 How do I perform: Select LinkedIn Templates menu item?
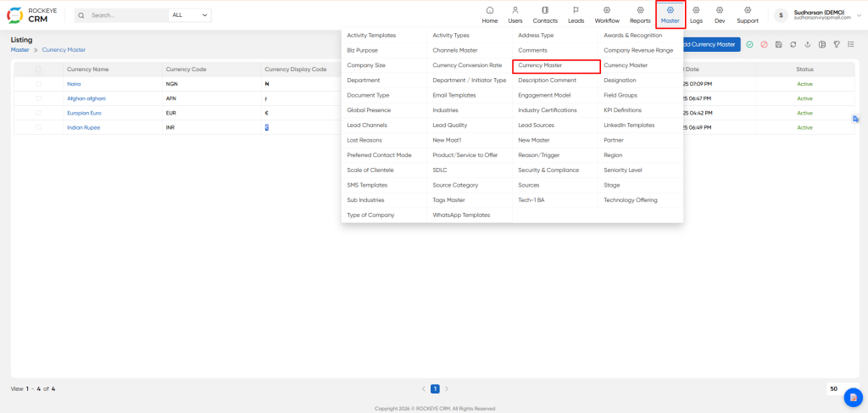point(630,126)
